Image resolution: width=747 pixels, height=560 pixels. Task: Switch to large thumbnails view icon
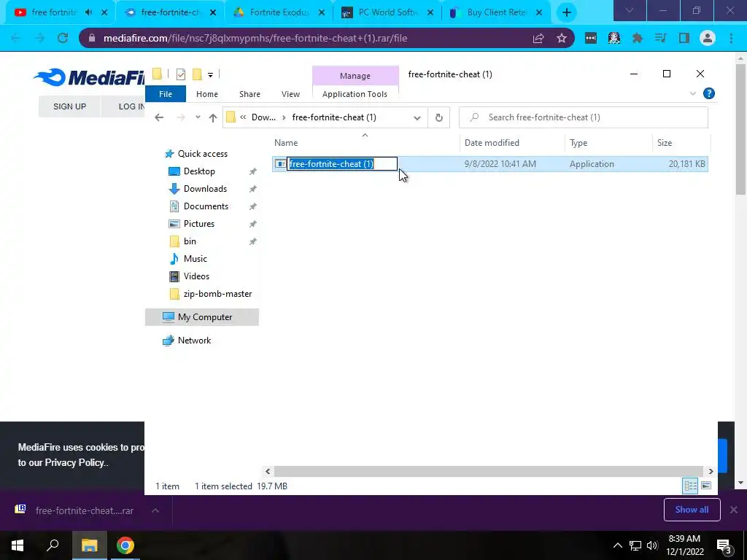(706, 486)
